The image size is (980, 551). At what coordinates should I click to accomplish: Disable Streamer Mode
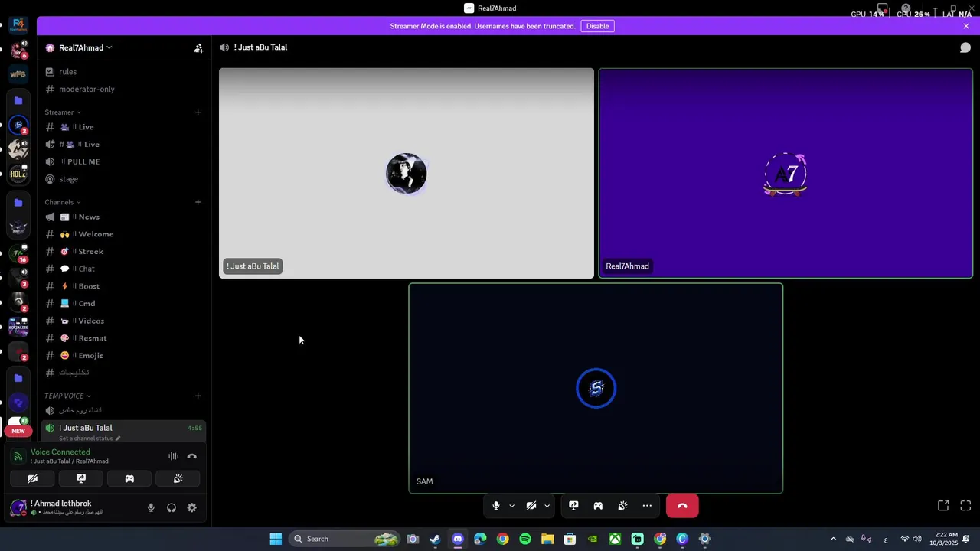pyautogui.click(x=597, y=26)
